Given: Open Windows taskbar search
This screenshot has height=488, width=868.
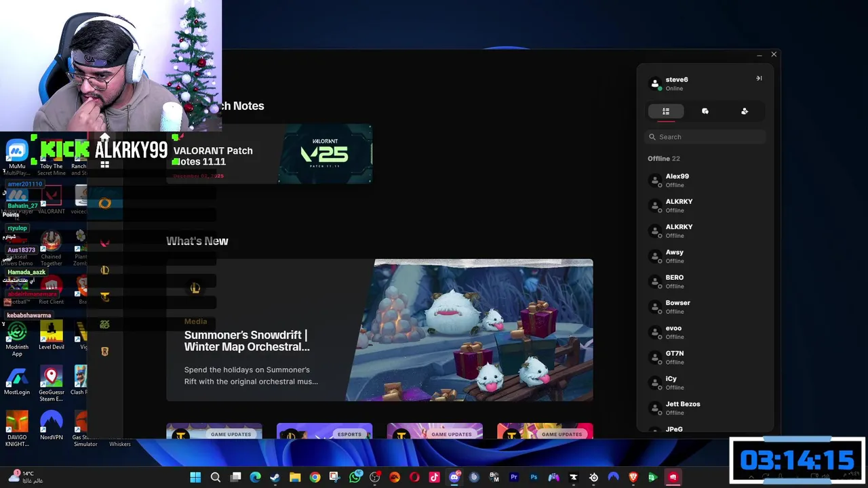Looking at the screenshot, I should click(216, 477).
